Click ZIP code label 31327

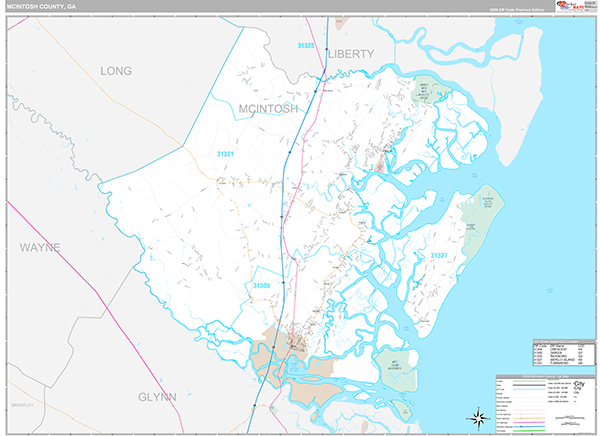[x=439, y=255]
